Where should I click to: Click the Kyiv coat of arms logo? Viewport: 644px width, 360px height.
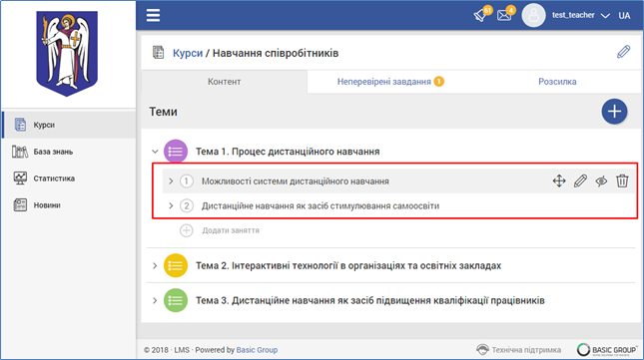pos(67,54)
